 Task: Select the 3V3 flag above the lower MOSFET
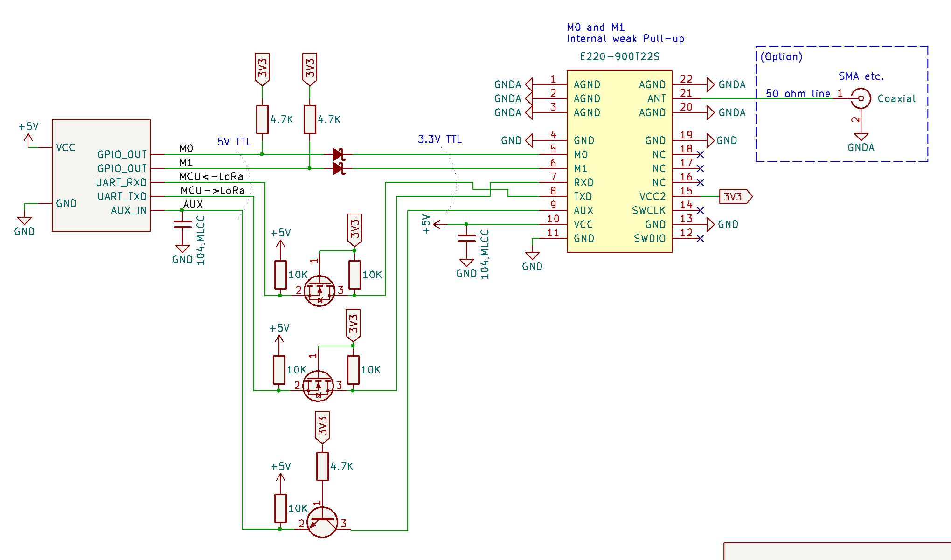[353, 325]
